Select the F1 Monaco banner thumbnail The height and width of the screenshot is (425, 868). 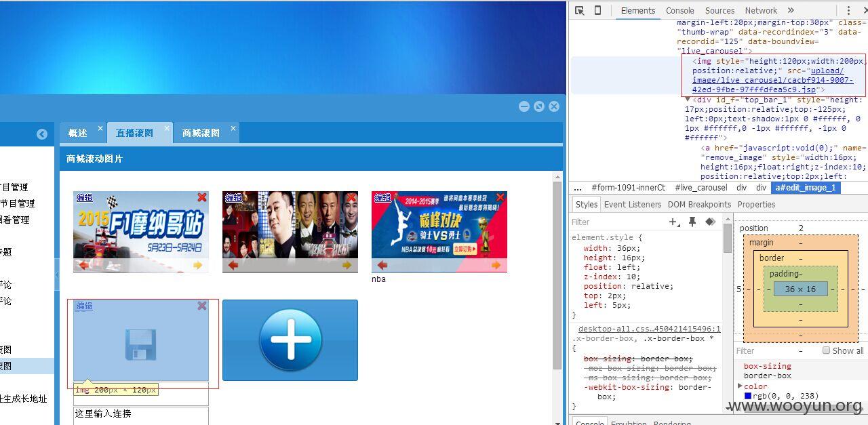pos(141,231)
